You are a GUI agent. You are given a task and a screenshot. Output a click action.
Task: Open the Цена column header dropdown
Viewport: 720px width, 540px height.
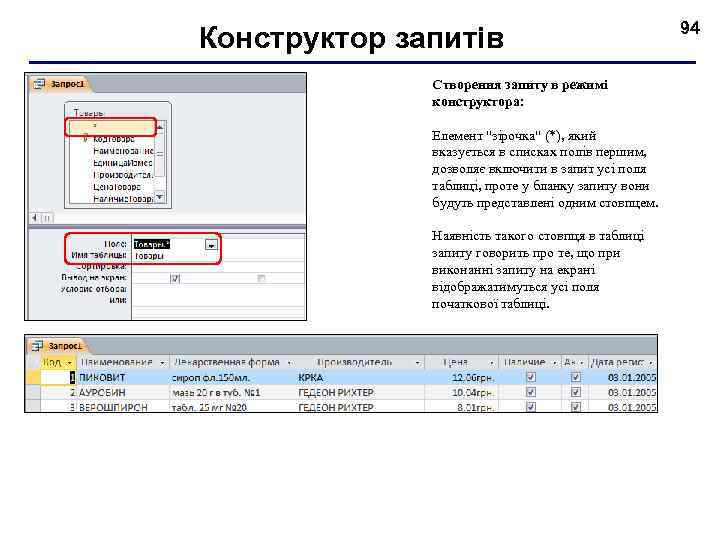[x=491, y=363]
